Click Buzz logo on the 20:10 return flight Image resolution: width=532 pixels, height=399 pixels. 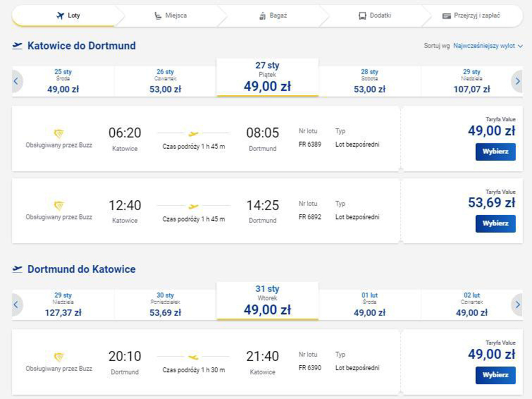click(59, 357)
